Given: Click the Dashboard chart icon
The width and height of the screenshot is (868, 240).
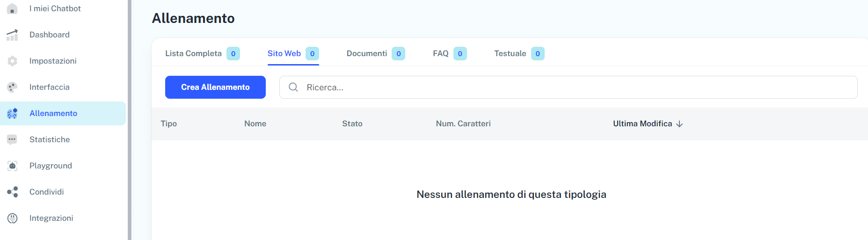Looking at the screenshot, I should (x=13, y=35).
